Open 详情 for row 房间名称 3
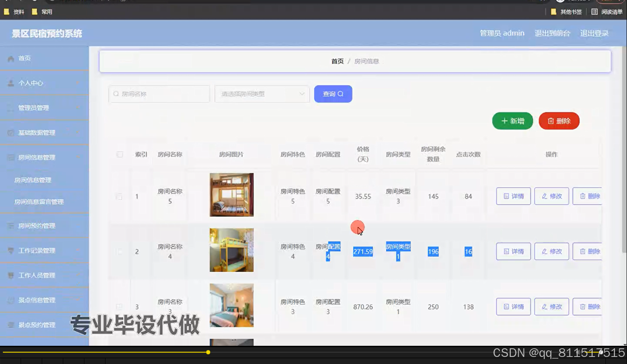The image size is (627, 364). point(513,307)
